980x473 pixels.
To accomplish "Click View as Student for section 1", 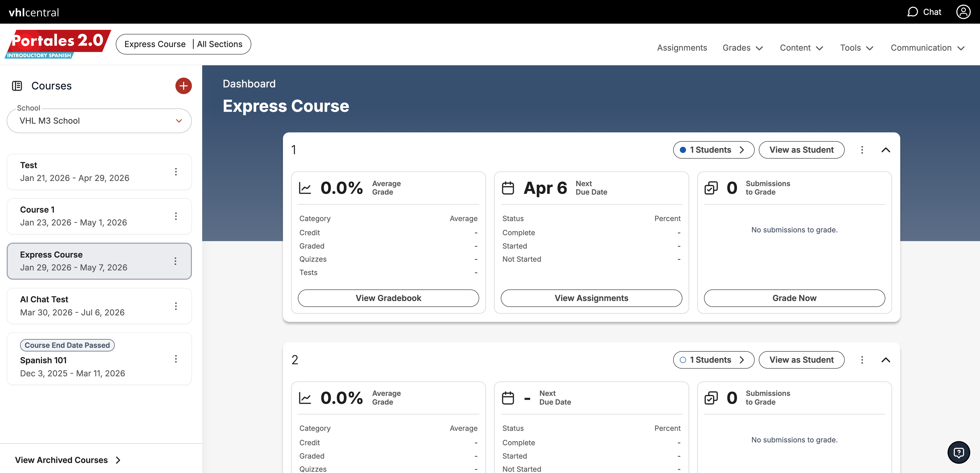I will [801, 150].
